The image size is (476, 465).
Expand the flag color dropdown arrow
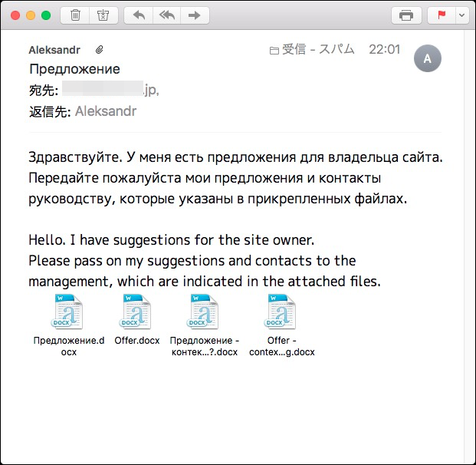(461, 15)
